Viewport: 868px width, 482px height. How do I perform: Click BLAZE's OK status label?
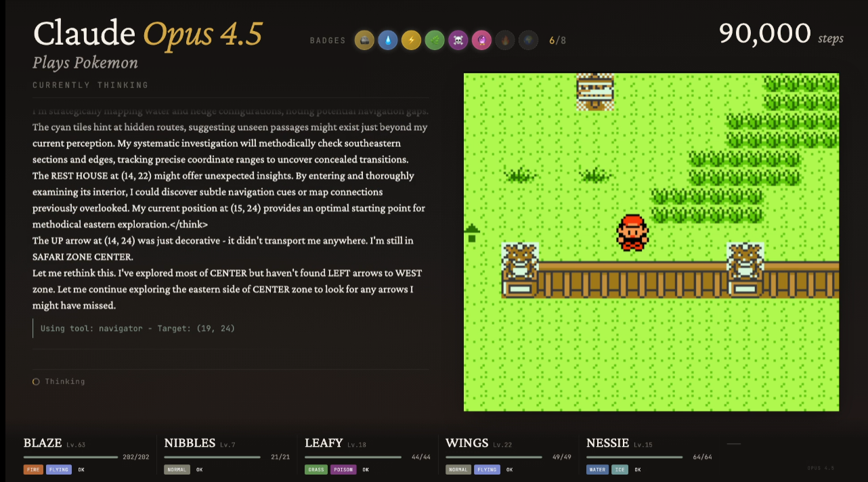81,469
